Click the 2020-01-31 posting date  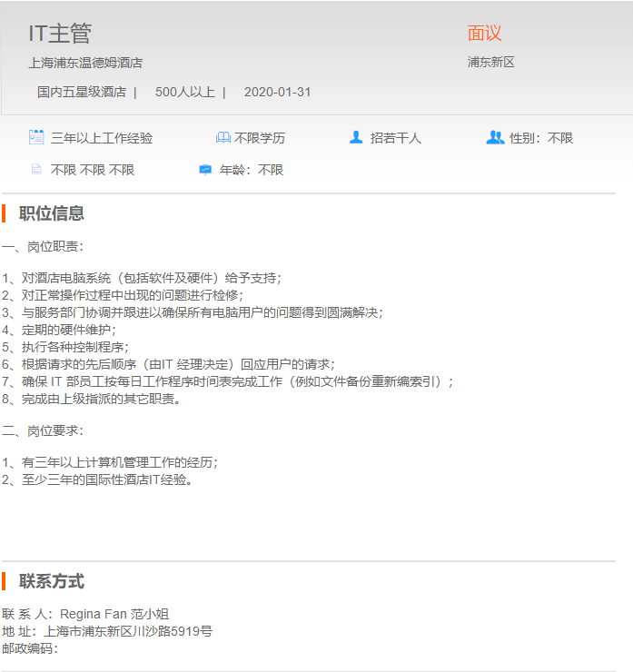pyautogui.click(x=277, y=92)
